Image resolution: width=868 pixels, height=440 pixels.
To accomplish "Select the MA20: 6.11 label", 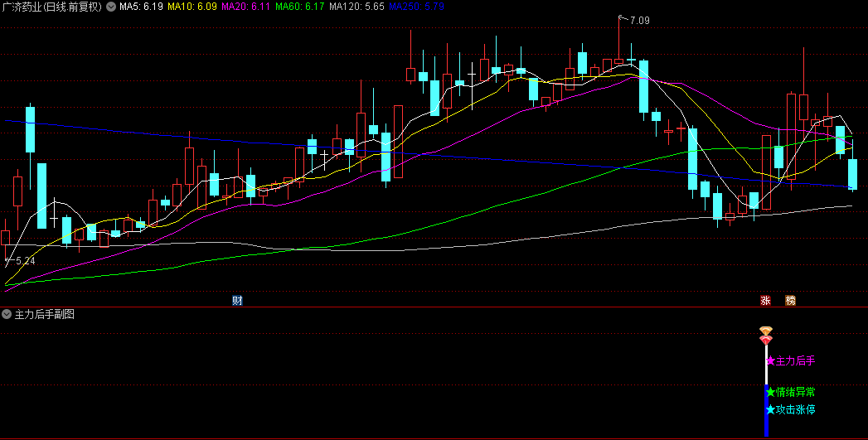I will 245,7.
